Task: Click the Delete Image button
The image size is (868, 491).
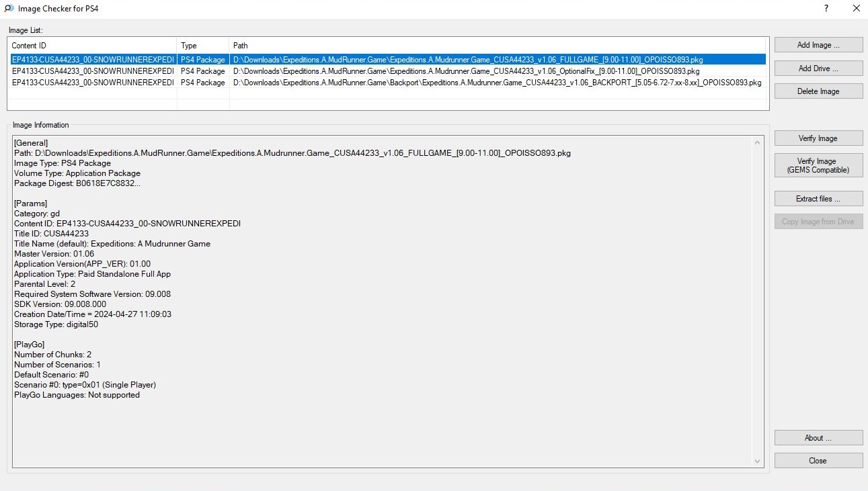Action: point(818,91)
